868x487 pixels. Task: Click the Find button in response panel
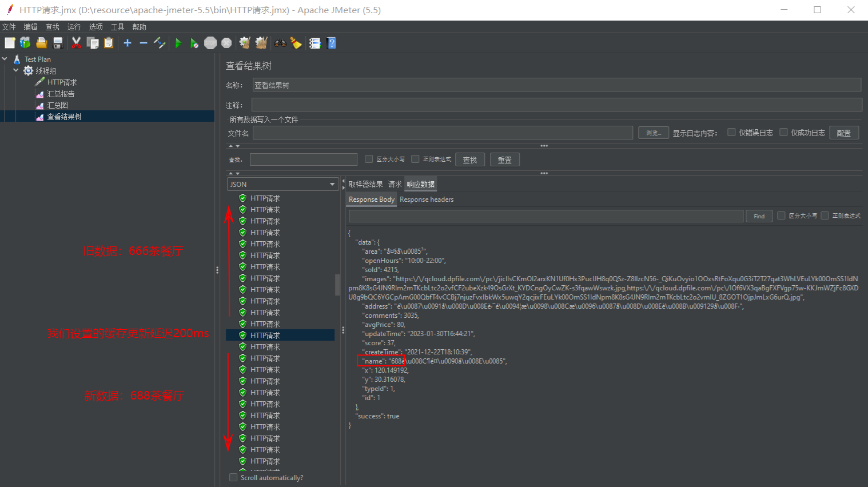click(759, 216)
